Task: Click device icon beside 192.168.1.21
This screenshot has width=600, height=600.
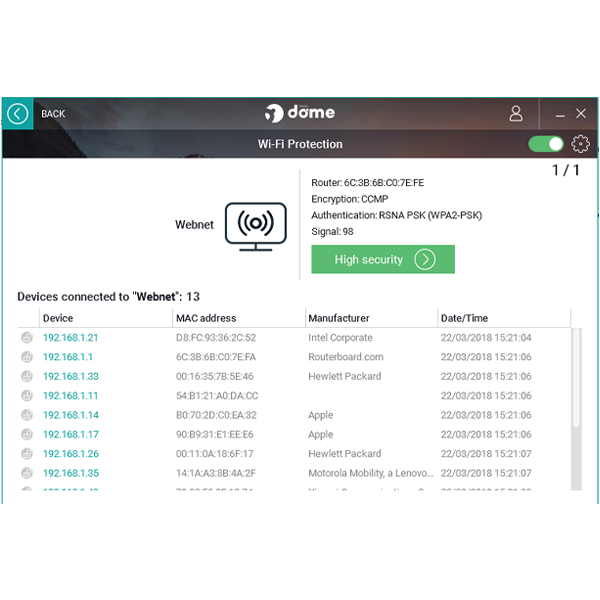Action: tap(27, 338)
